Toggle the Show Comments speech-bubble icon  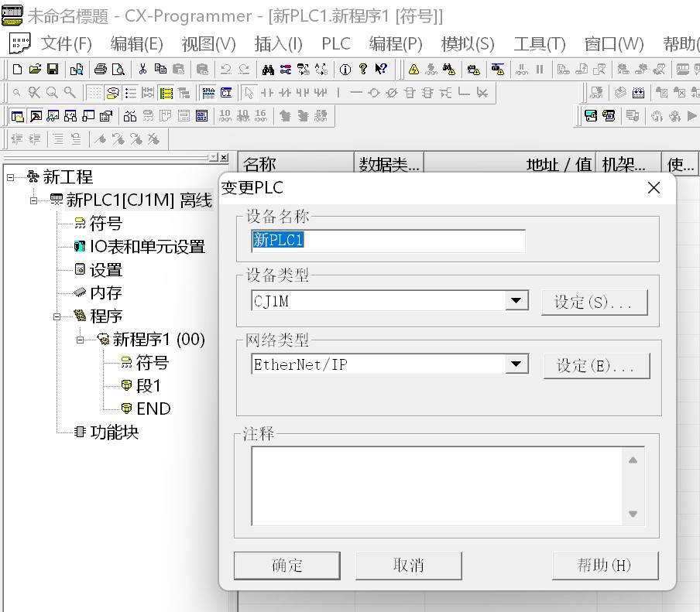pos(113,93)
